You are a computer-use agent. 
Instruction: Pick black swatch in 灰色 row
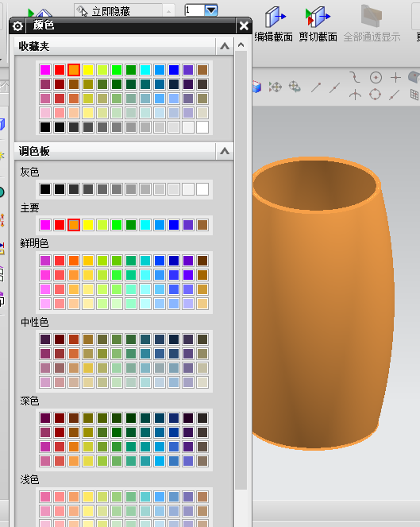click(45, 189)
